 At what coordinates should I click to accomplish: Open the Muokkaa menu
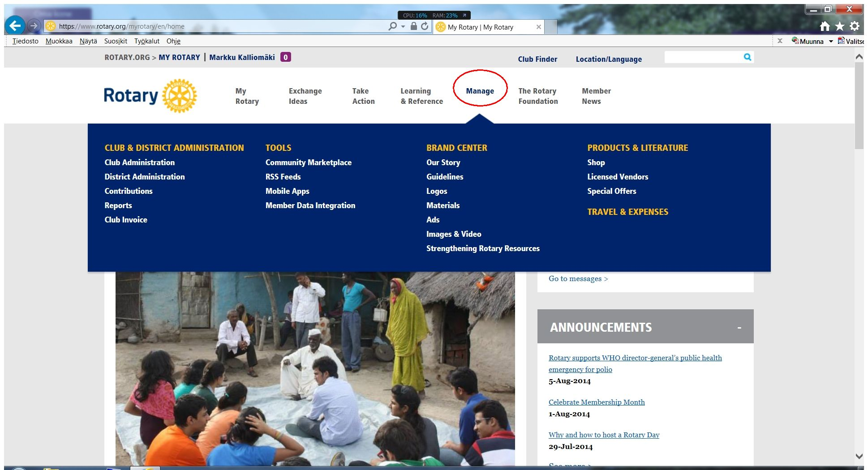pos(59,41)
